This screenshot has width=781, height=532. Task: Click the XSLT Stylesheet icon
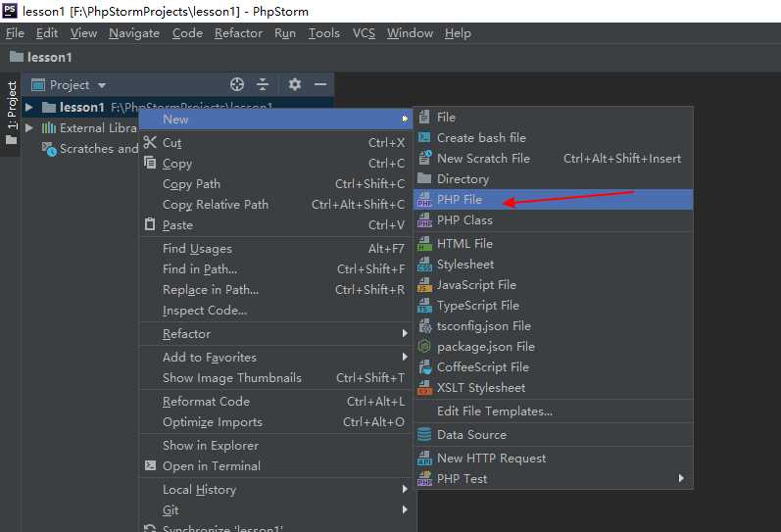[x=424, y=388]
